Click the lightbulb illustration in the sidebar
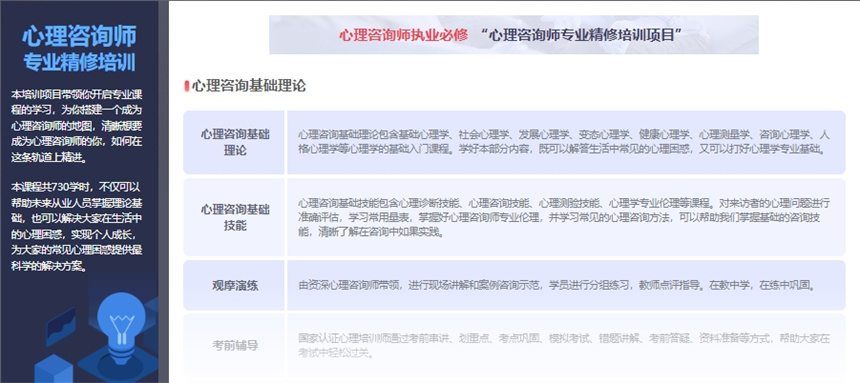Viewport: 860px width, 383px height. coord(122,327)
